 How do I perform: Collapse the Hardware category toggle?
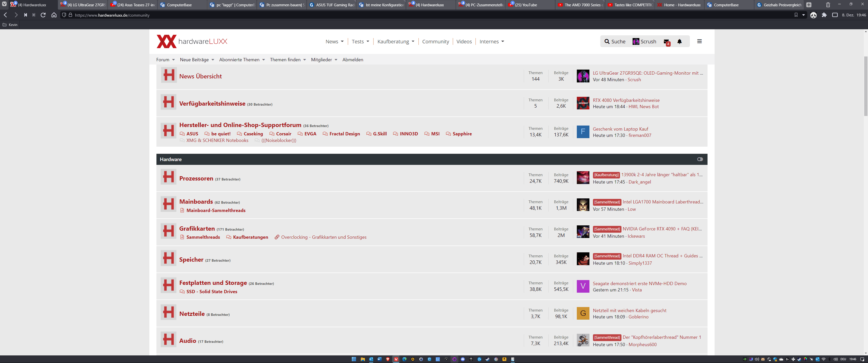pos(700,159)
